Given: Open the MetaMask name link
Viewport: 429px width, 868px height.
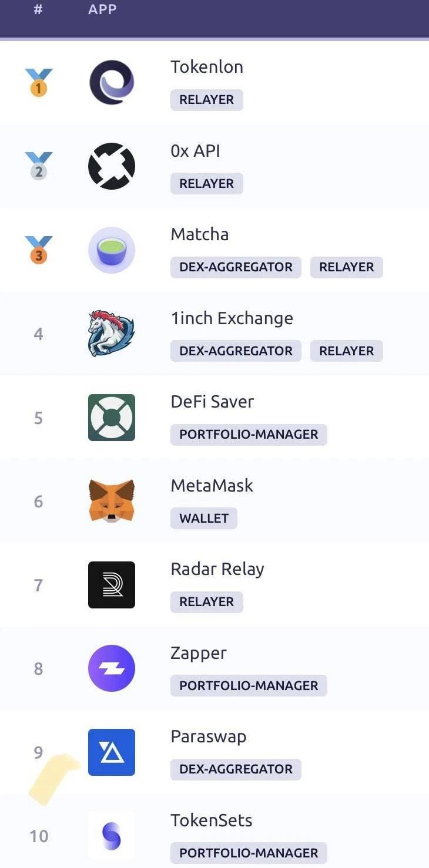Looking at the screenshot, I should click(212, 486).
